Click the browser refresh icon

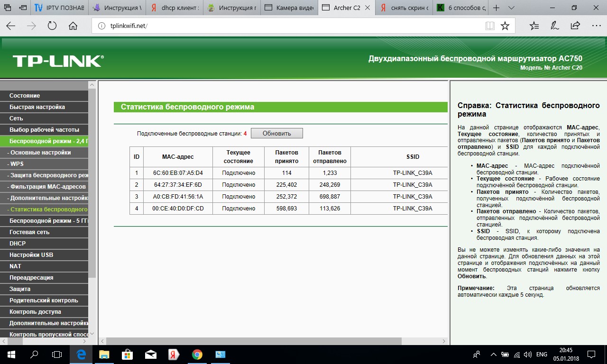52,26
